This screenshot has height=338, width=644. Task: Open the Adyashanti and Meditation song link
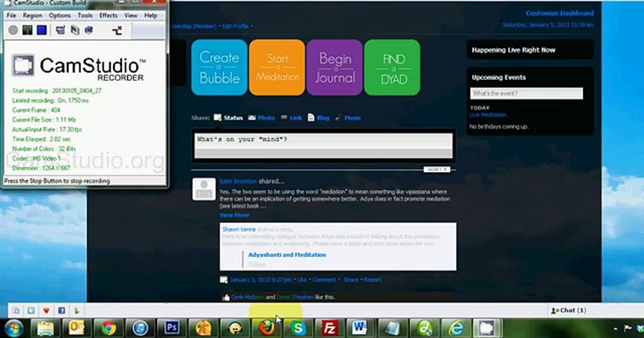[287, 255]
